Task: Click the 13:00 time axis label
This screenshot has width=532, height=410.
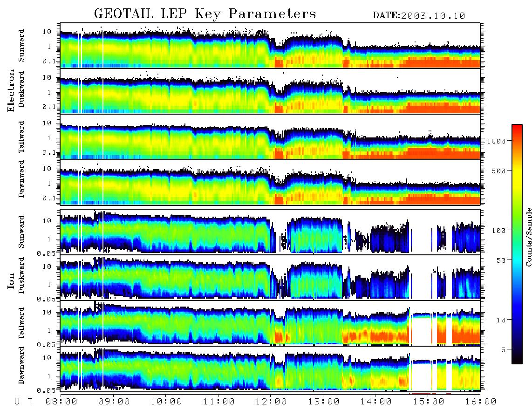Action: (x=324, y=402)
